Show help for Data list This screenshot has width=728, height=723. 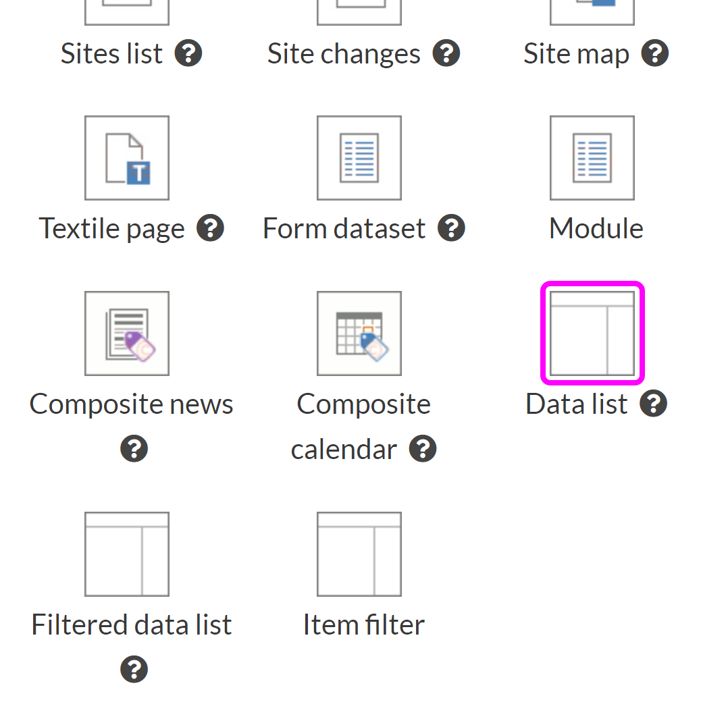point(653,404)
